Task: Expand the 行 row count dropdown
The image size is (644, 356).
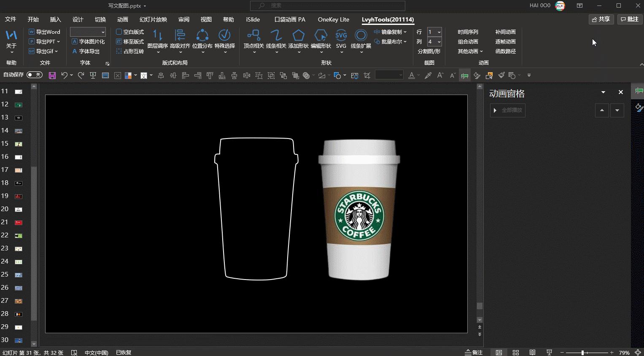Action: click(439, 32)
